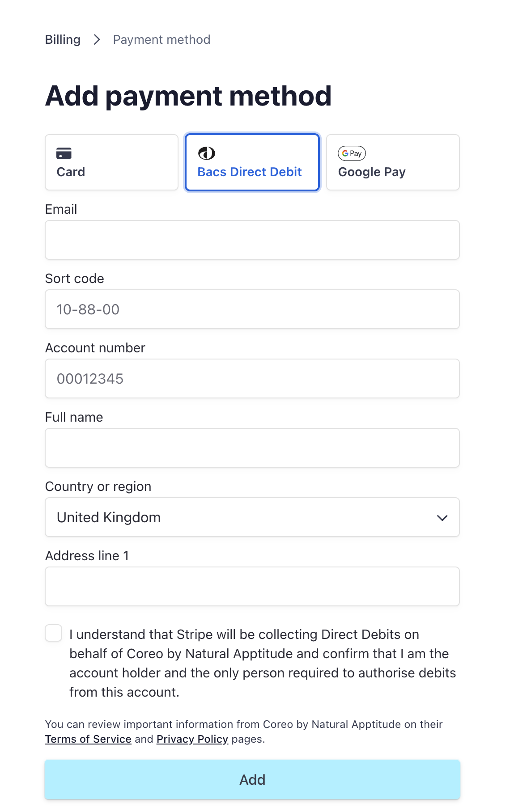Click the credit card icon
Image resolution: width=510 pixels, height=812 pixels.
64,153
